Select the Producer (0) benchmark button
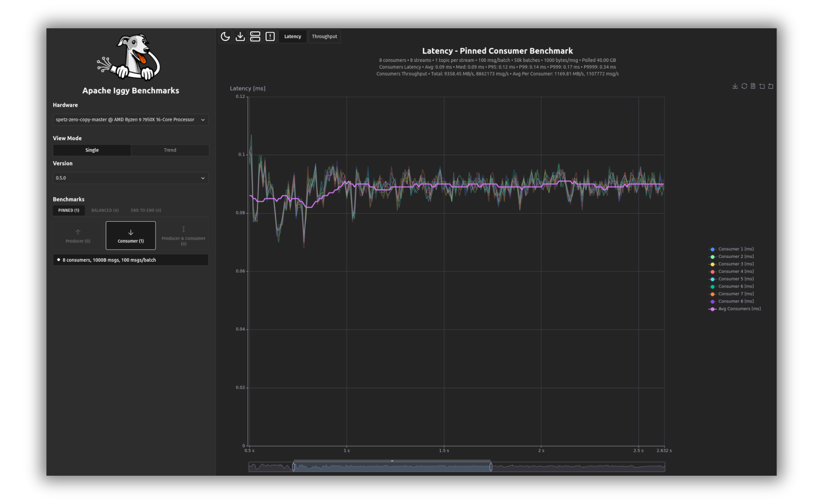Screen dimensions: 823x504 [x=77, y=235]
